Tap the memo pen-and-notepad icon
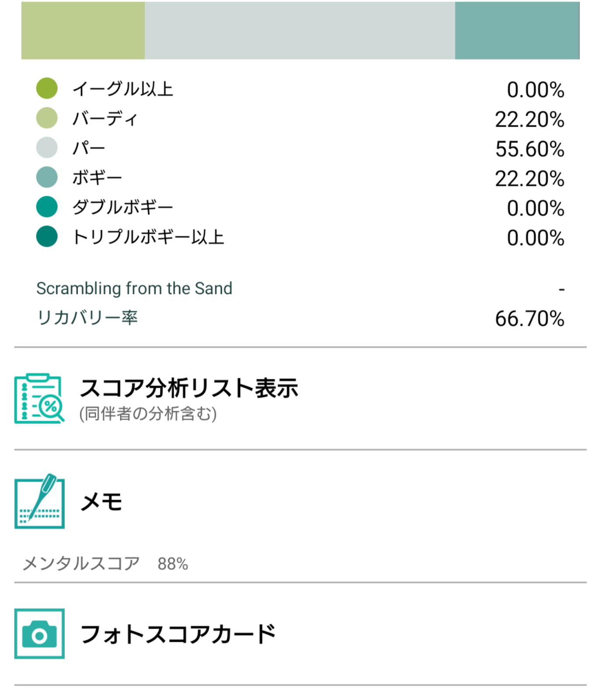Image resolution: width=601 pixels, height=700 pixels. coord(39,501)
